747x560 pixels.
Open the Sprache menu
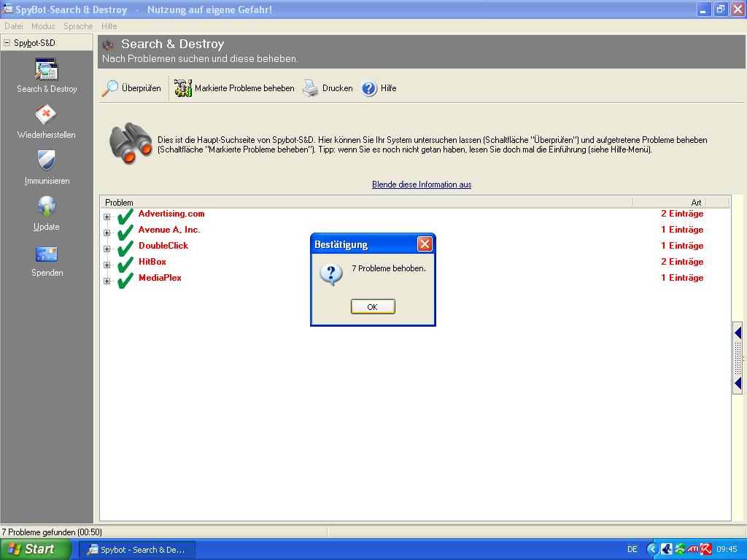pyautogui.click(x=78, y=26)
